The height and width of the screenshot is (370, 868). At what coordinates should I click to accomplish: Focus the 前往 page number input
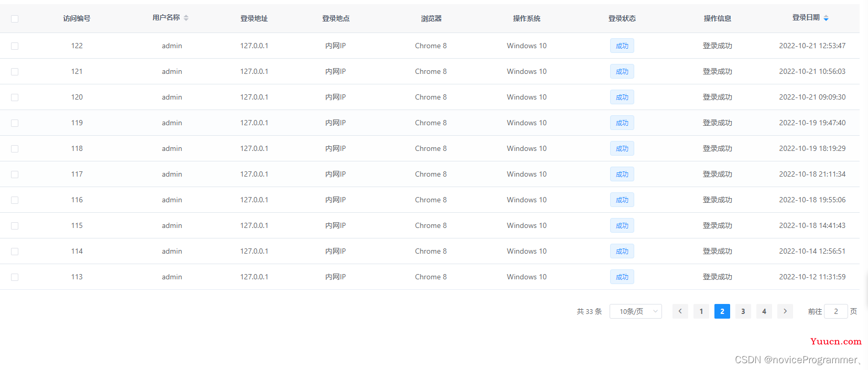coord(836,311)
